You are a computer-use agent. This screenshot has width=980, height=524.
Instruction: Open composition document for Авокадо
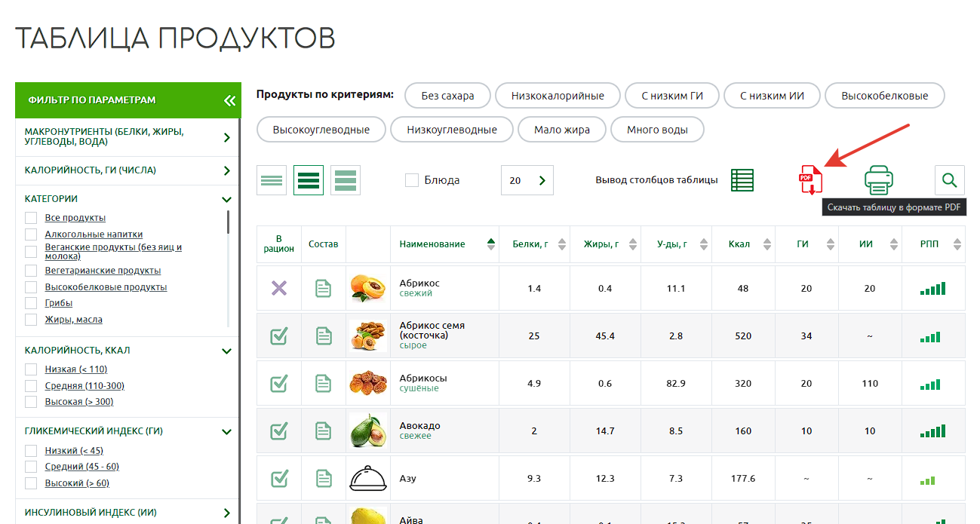324,431
